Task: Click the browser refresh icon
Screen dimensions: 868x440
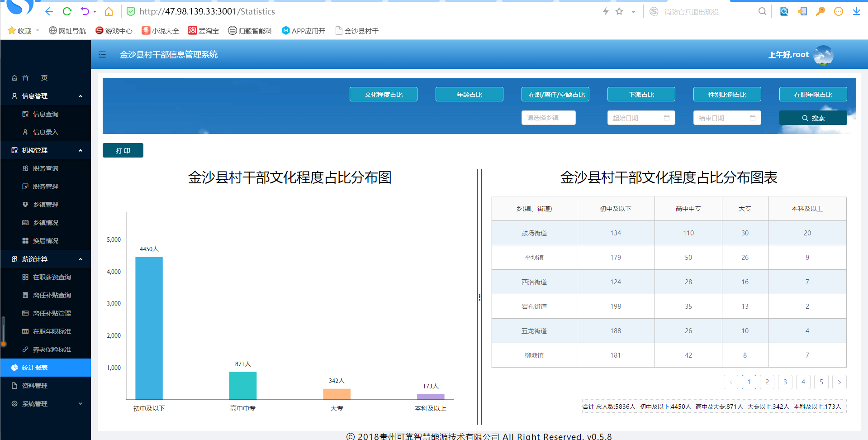Action: (67, 11)
